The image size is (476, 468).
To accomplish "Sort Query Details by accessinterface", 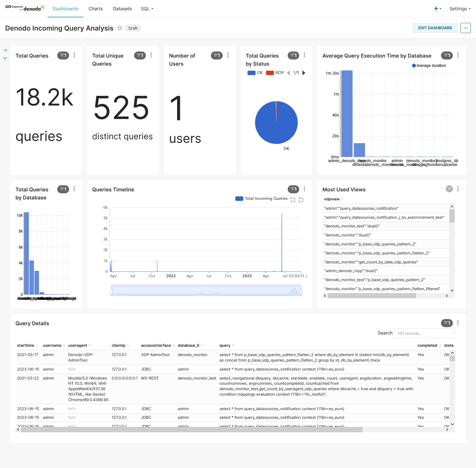I will coord(158,345).
